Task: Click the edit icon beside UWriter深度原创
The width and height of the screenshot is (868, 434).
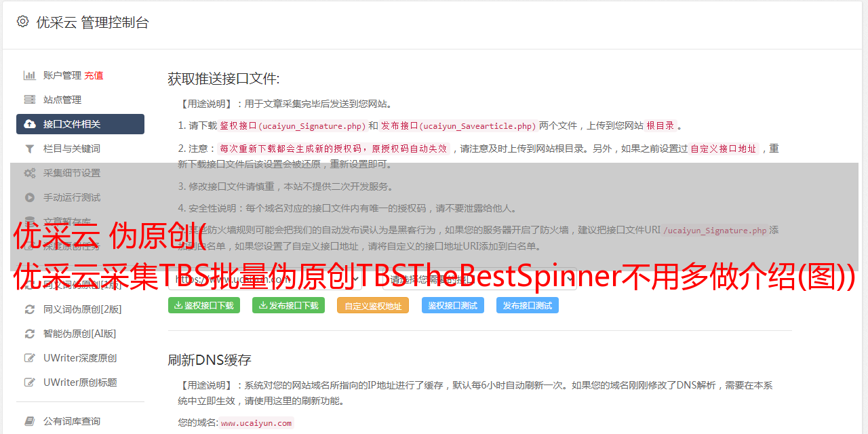Action: (x=30, y=358)
